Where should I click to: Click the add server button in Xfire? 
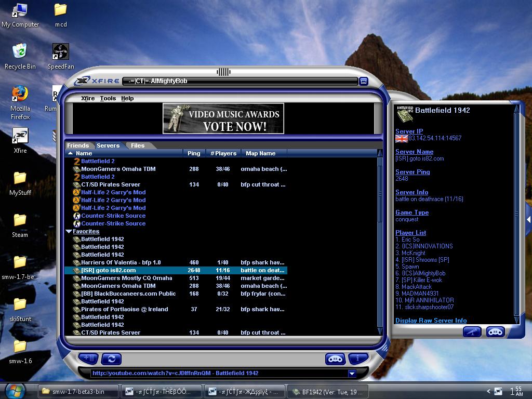(x=88, y=358)
